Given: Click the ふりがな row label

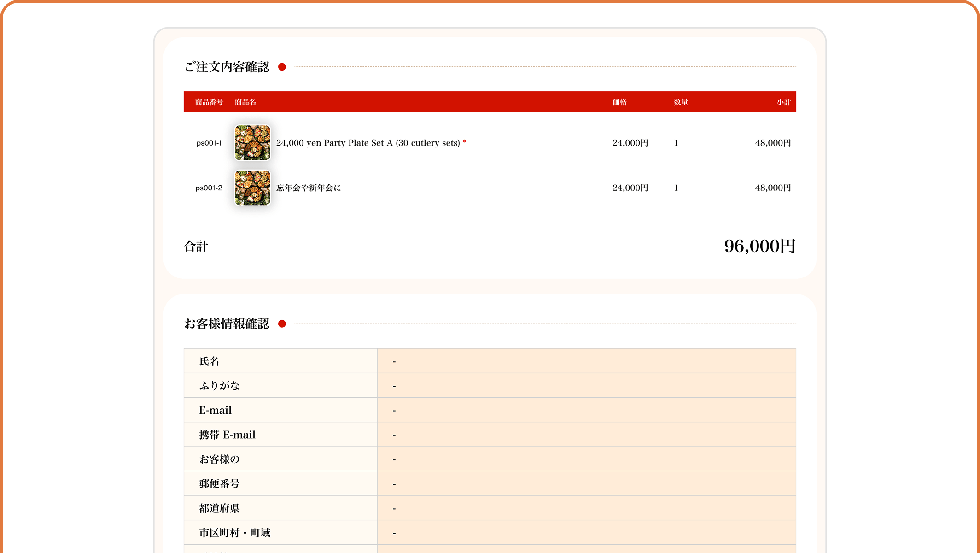Looking at the screenshot, I should (219, 386).
